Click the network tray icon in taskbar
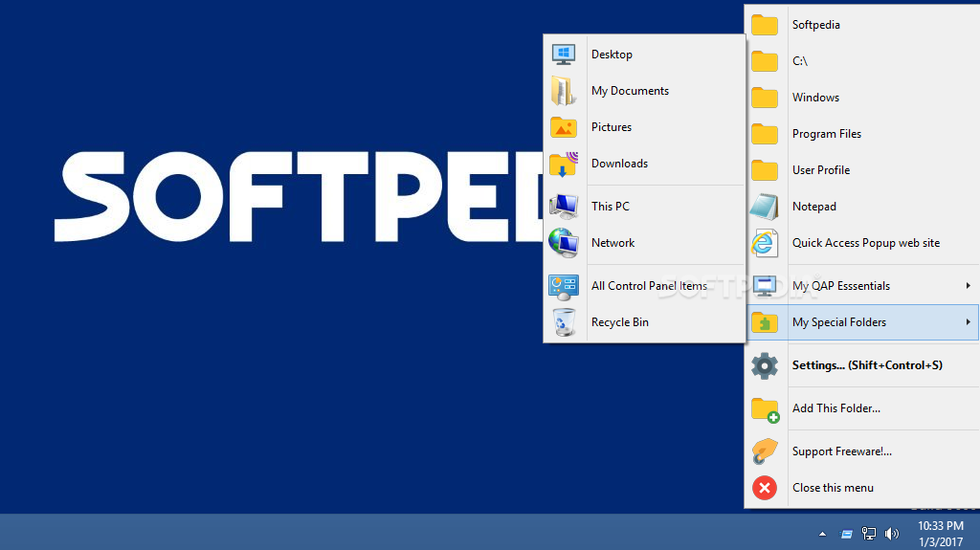Viewport: 980px width, 550px height. point(869,533)
